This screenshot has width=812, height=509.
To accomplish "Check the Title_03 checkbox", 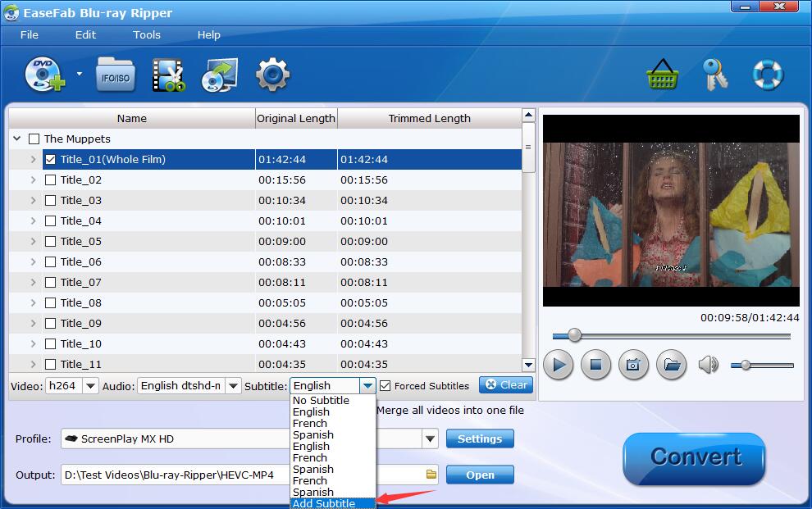I will 50,200.
